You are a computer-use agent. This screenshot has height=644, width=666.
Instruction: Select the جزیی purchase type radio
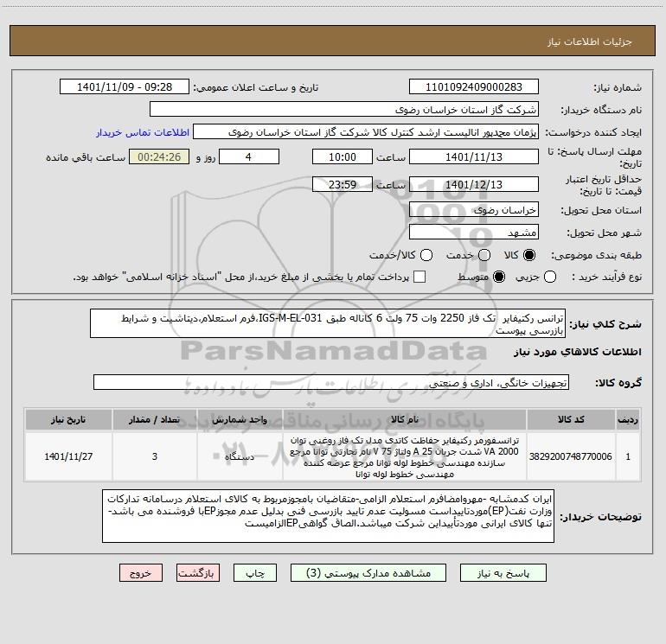[550, 277]
